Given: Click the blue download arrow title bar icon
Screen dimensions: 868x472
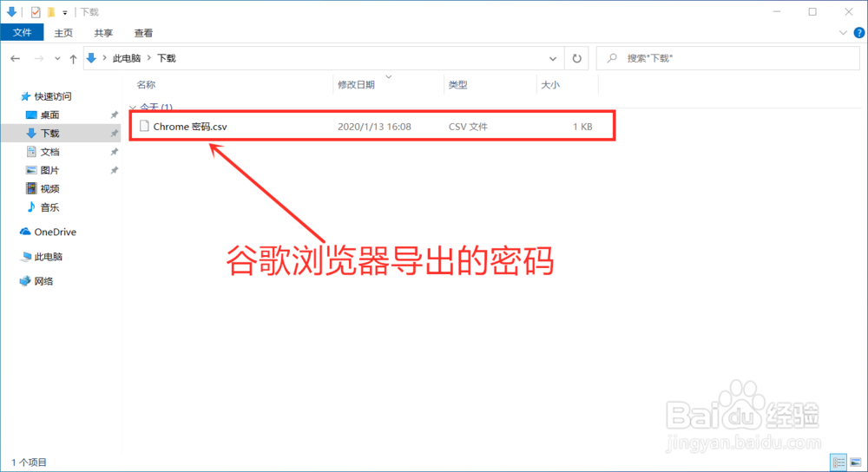Looking at the screenshot, I should [x=11, y=11].
